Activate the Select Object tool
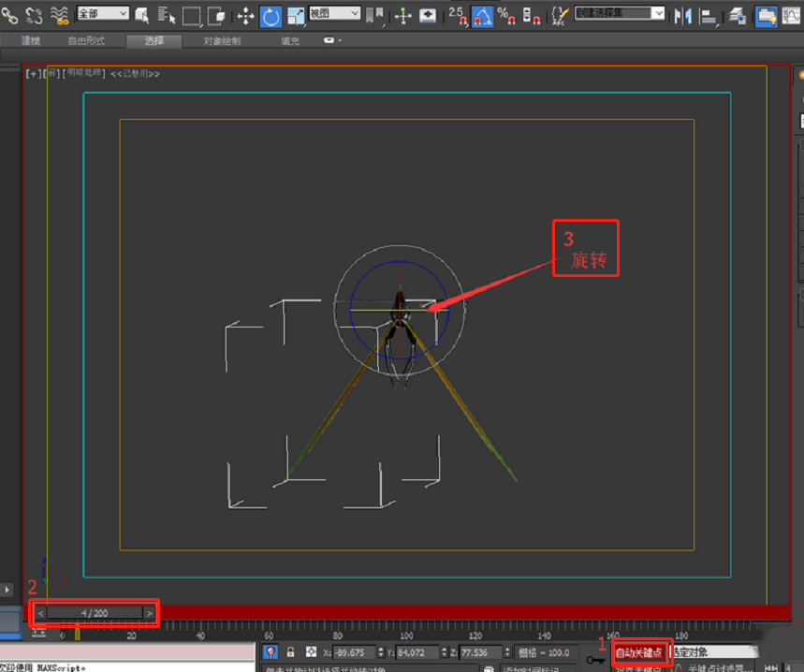 click(142, 16)
